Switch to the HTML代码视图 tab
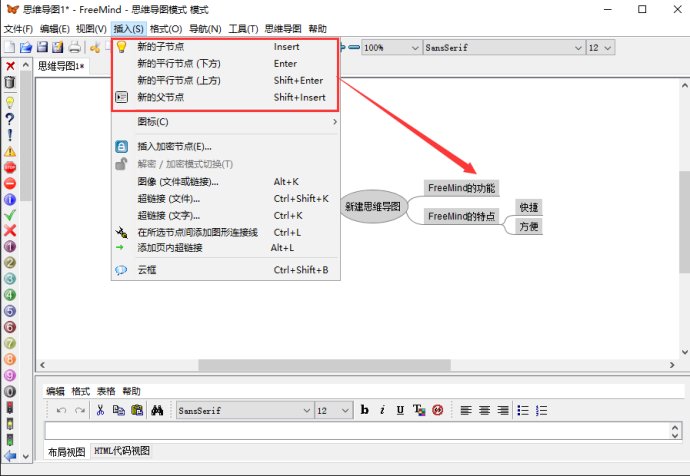The width and height of the screenshot is (690, 476). click(x=122, y=451)
